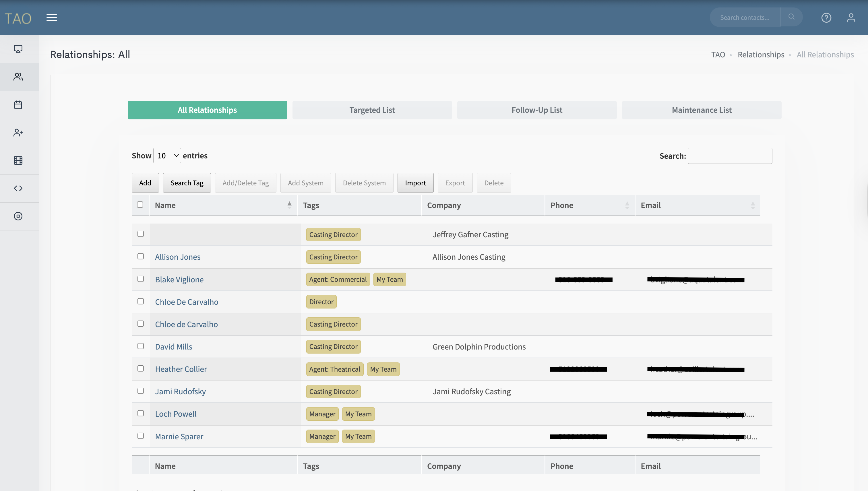Open the Show entries dropdown
868x491 pixels.
[x=167, y=156]
